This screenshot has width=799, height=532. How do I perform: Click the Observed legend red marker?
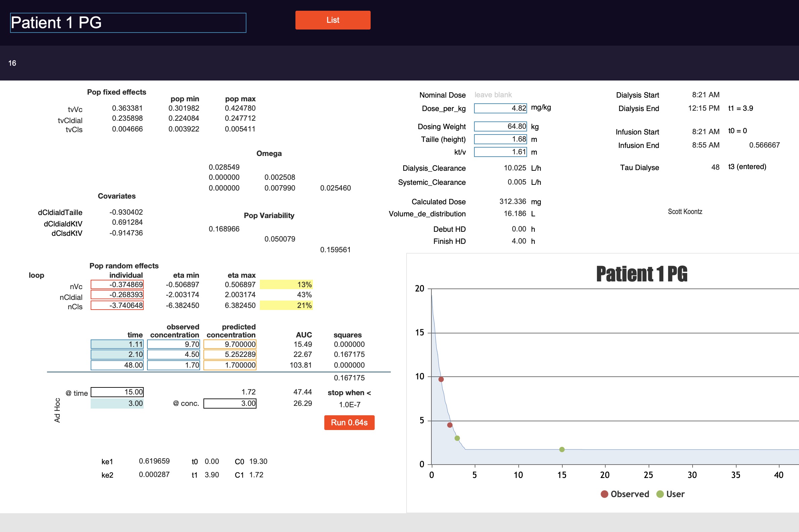(x=604, y=494)
